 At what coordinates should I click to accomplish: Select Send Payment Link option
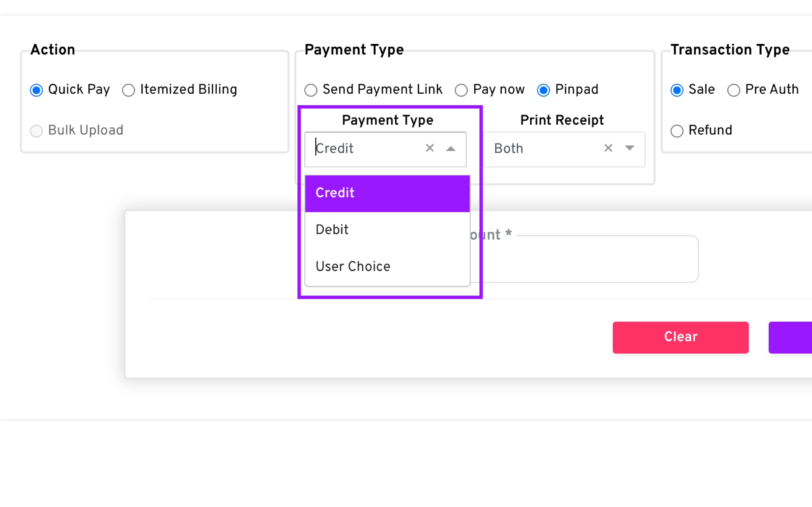coord(311,90)
